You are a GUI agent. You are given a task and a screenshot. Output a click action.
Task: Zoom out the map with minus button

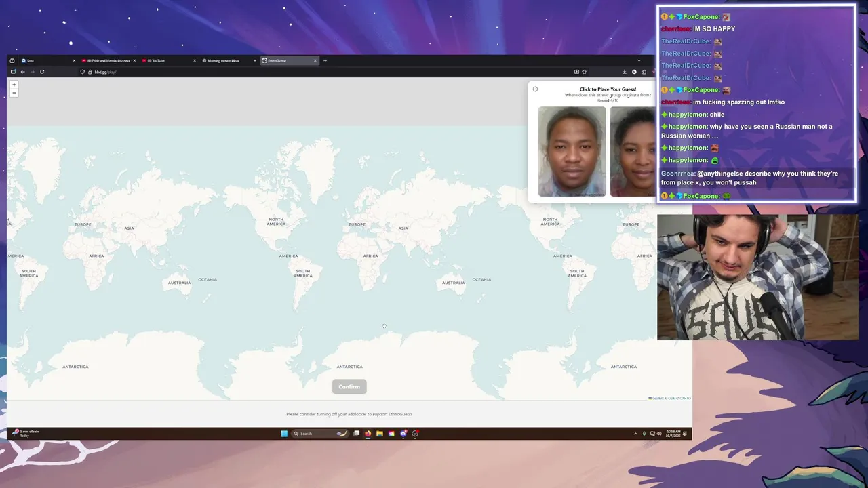coord(14,93)
